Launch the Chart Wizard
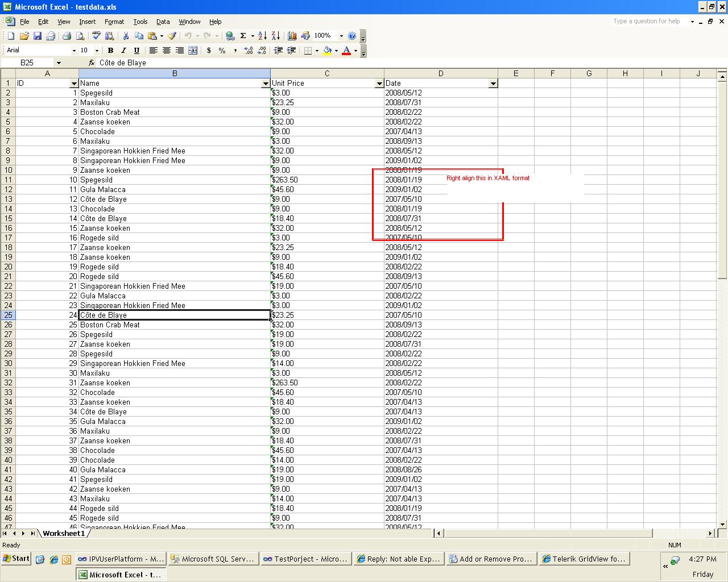The image size is (728, 582). pyautogui.click(x=292, y=36)
